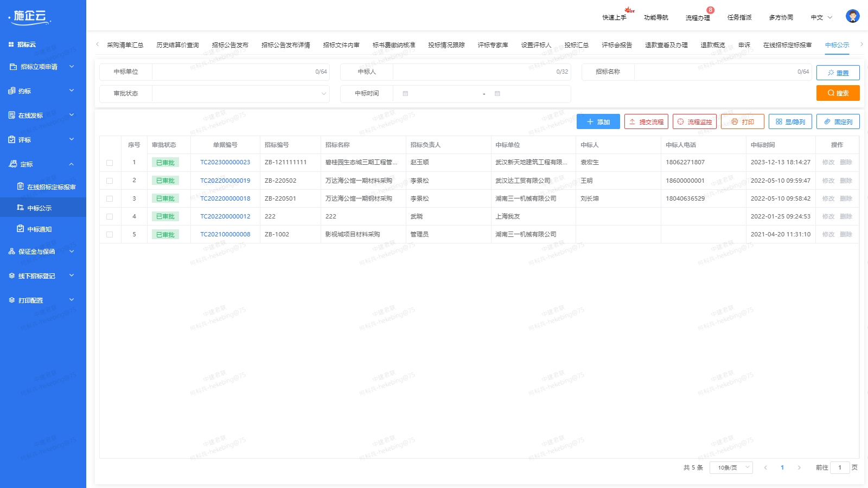Check the checkbox for row TC202100000008
The width and height of the screenshot is (868, 488).
(110, 234)
